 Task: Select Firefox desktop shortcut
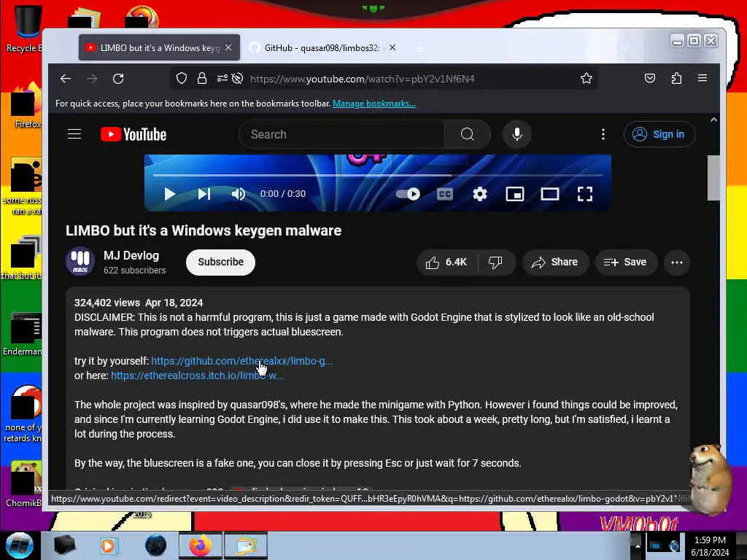(27, 106)
